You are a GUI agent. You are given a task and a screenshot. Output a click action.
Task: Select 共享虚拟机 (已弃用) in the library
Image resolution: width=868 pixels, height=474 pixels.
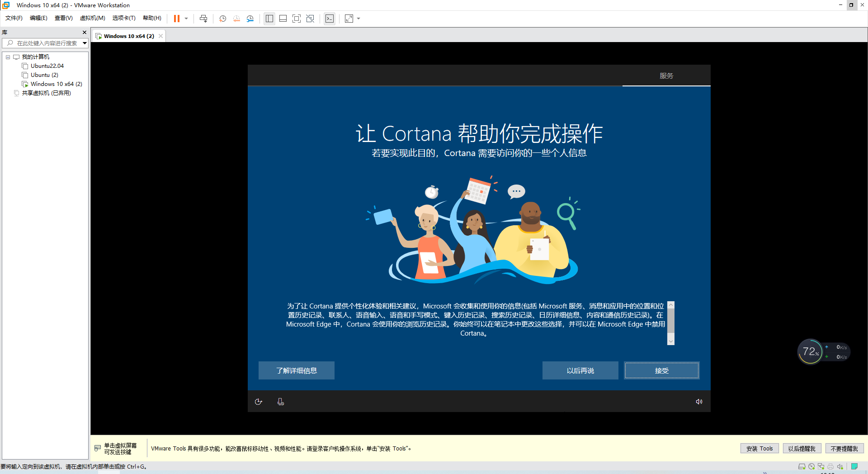pyautogui.click(x=47, y=93)
